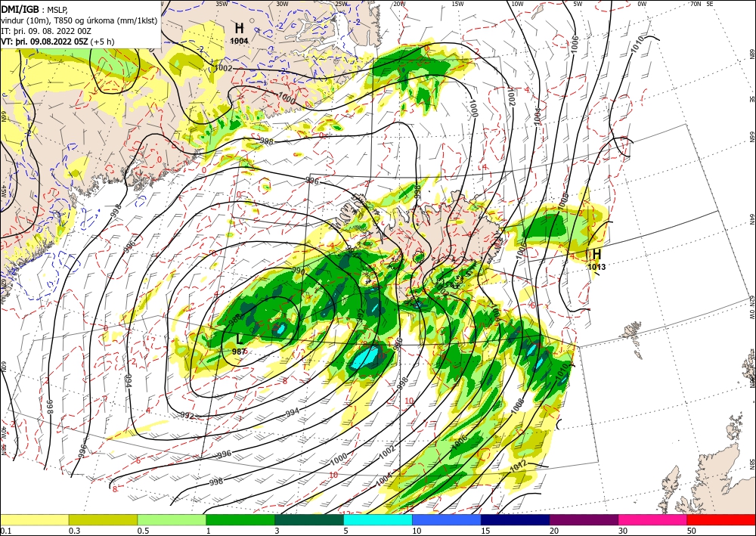This screenshot has height=536, width=756.
Task: Click the '1012' isobar label
Action: pos(519,467)
